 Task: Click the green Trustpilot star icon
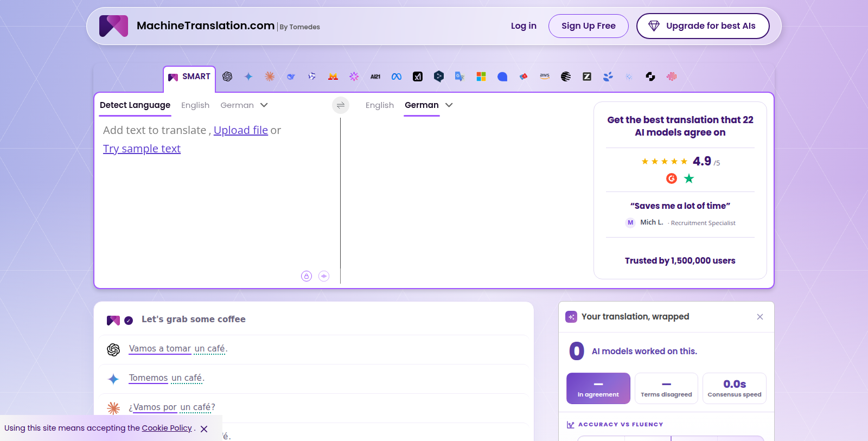(x=689, y=178)
